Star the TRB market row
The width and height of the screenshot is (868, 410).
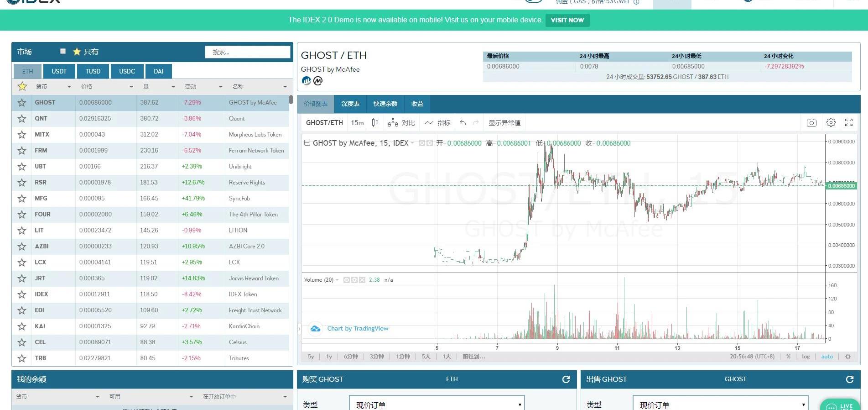[21, 358]
